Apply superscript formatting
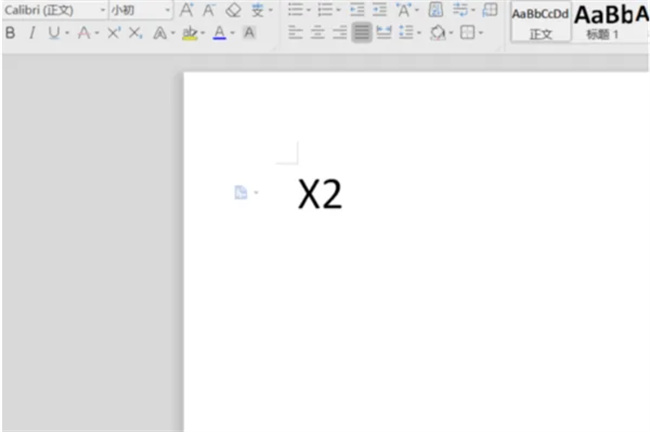Image resolution: width=650 pixels, height=432 pixels. point(113,33)
